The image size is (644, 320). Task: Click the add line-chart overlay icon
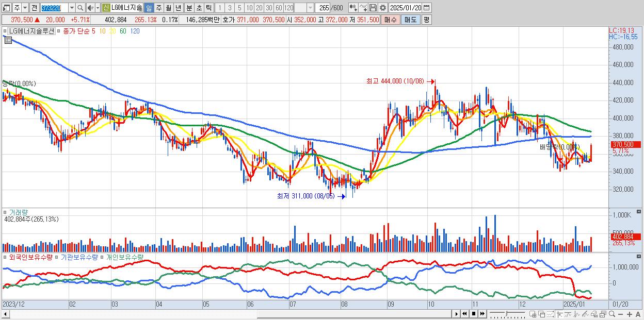(363, 8)
